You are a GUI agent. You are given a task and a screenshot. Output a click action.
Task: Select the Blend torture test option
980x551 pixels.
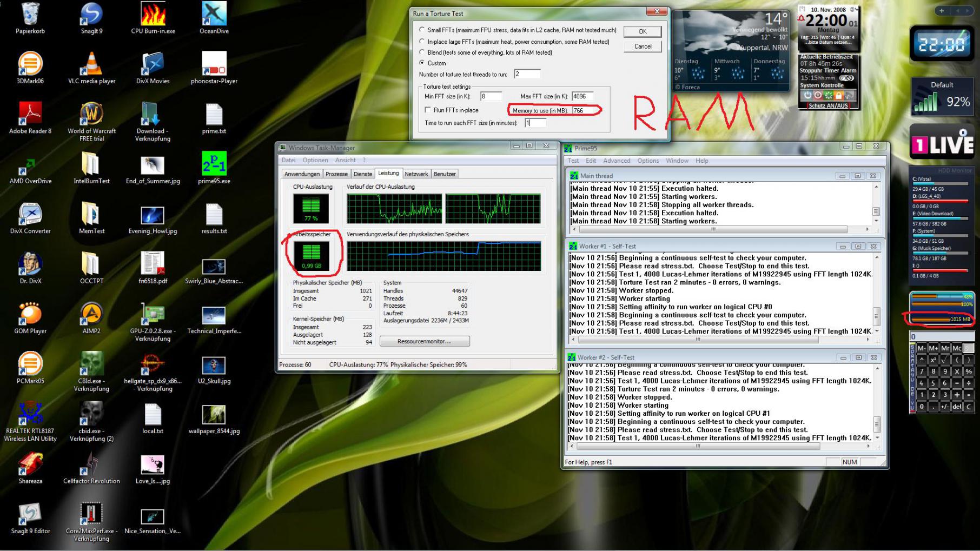(422, 52)
